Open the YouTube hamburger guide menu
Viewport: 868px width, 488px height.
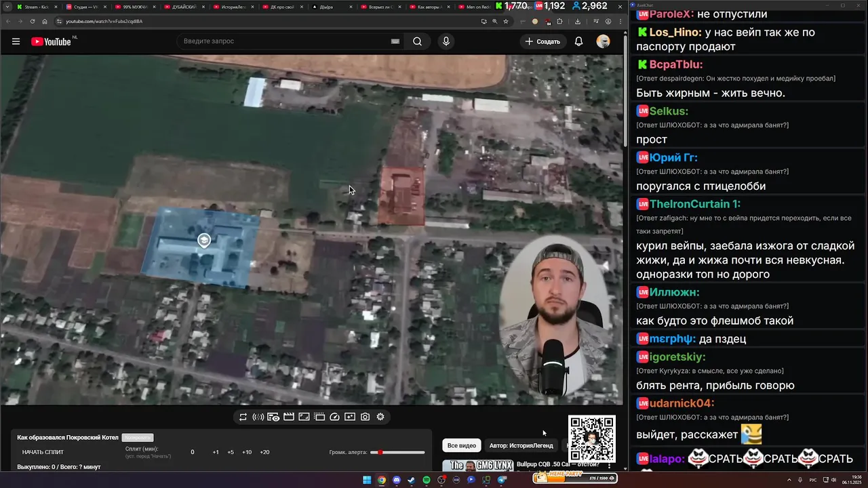[x=16, y=41]
